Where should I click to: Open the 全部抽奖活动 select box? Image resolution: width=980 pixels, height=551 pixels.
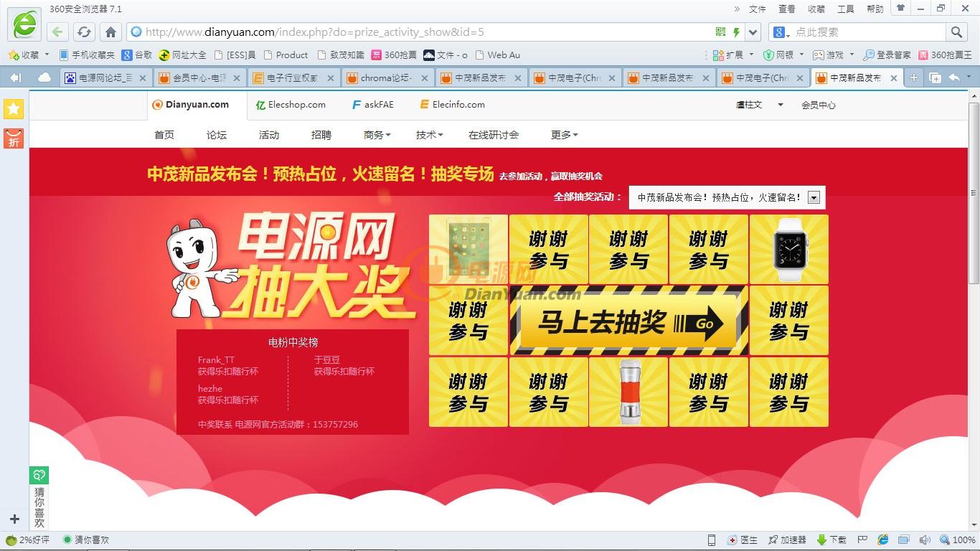pyautogui.click(x=727, y=197)
